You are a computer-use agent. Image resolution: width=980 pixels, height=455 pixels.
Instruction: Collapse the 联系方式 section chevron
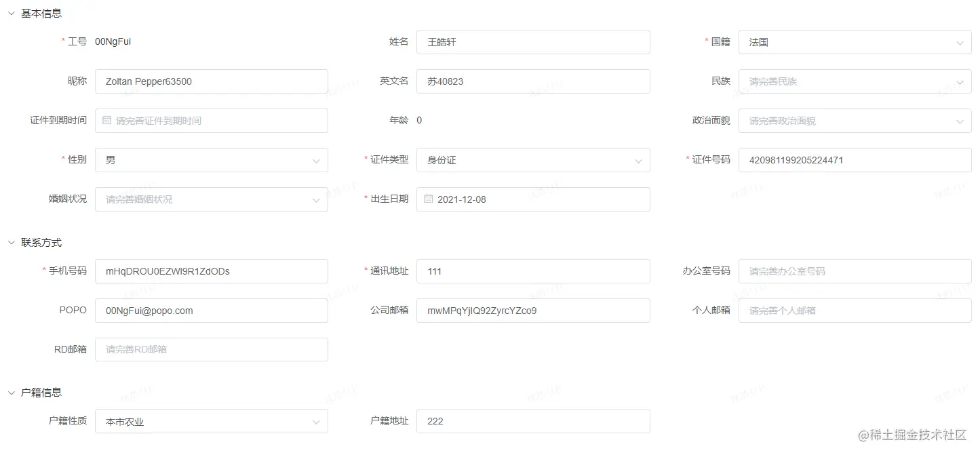click(x=11, y=242)
